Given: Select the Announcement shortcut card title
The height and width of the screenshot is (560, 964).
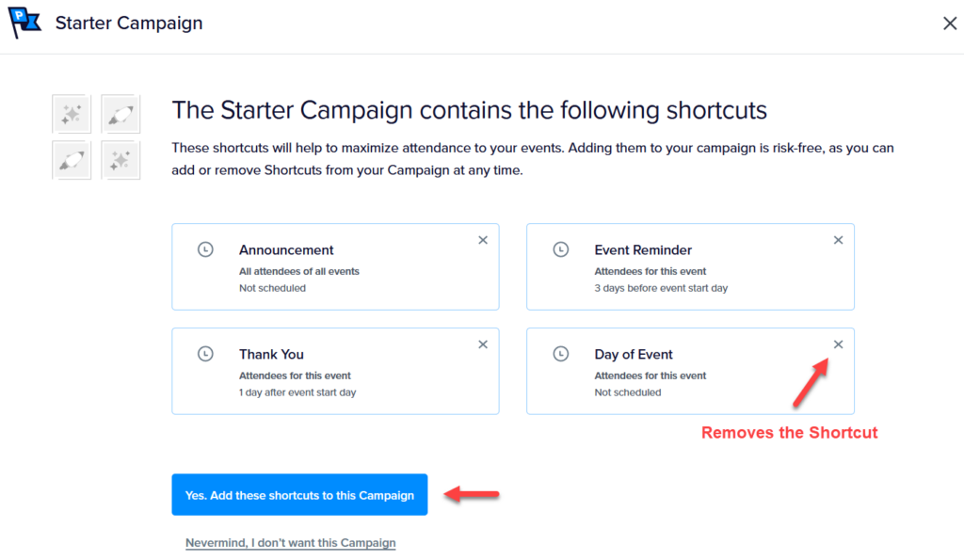Looking at the screenshot, I should [x=286, y=250].
